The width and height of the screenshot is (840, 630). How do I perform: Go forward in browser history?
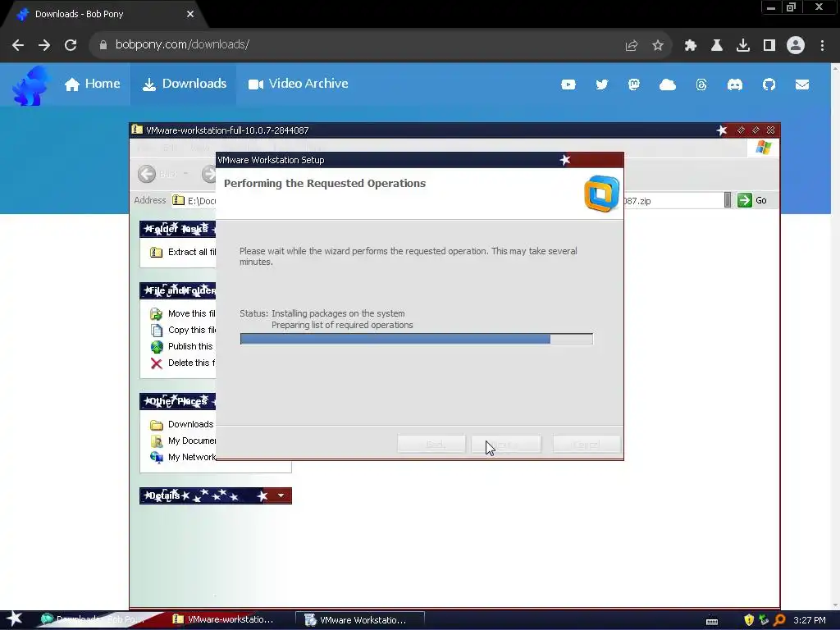point(44,45)
